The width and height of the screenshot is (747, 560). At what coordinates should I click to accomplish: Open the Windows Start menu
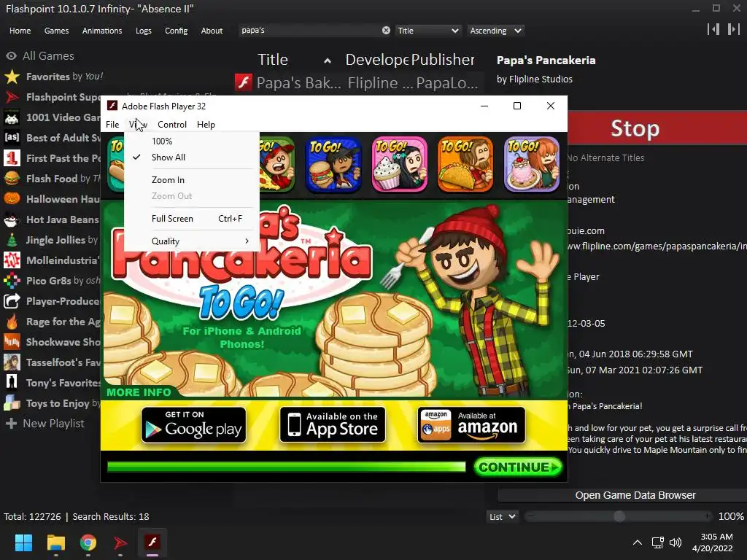tap(23, 542)
